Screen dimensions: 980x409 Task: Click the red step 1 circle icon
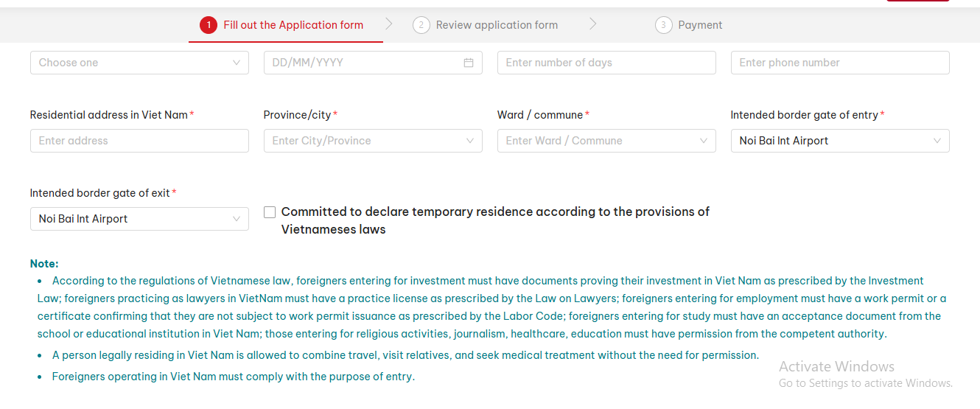click(209, 25)
